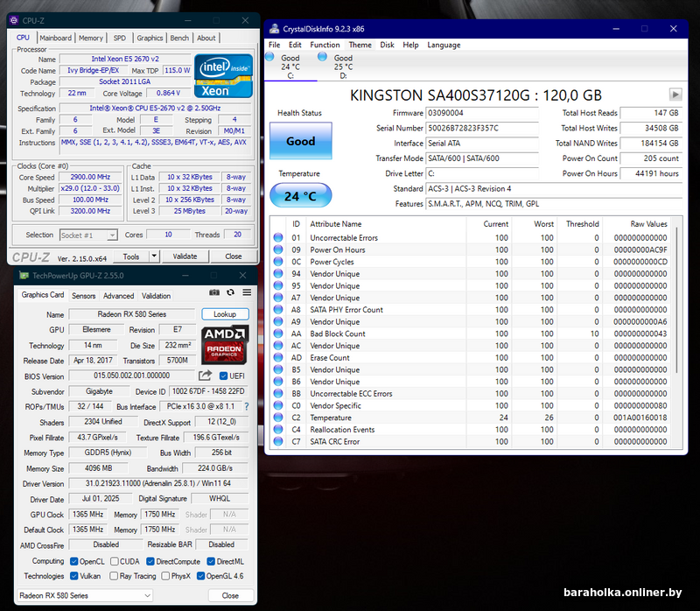The image size is (700, 611).
Task: Open the Disk menu in CrystalDiskInfo
Action: point(387,45)
